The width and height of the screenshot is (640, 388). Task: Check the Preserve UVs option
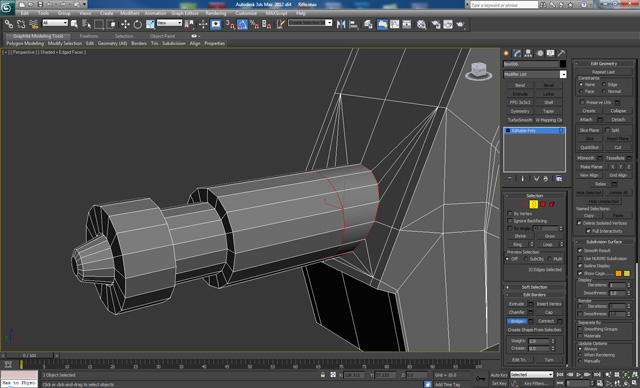(582, 102)
